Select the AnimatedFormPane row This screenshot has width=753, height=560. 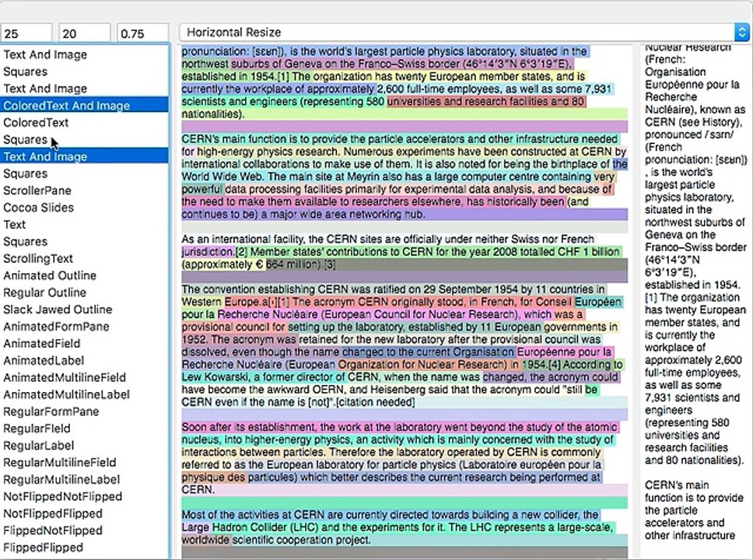[x=85, y=327]
